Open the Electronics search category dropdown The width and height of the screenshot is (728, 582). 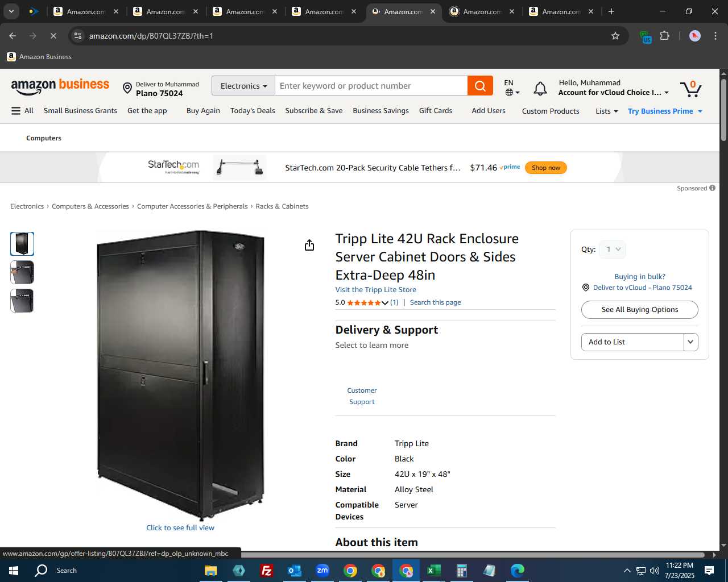tap(243, 86)
